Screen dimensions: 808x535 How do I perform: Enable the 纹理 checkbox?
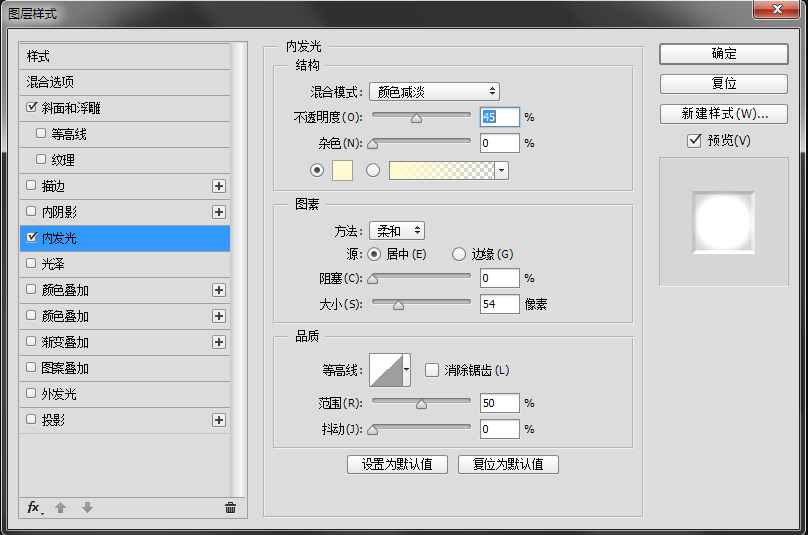[41, 159]
